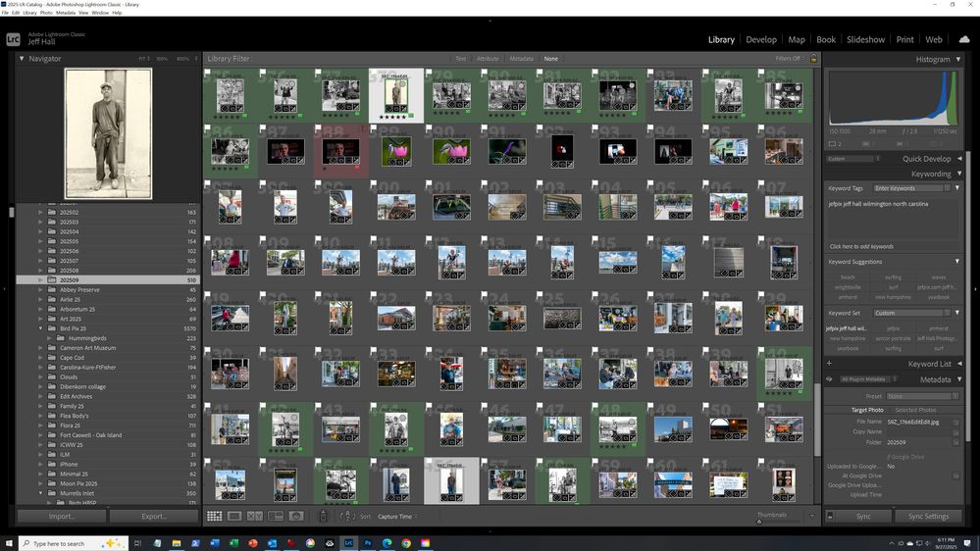This screenshot has height=551, width=980.
Task: Open PowerPoint from the taskbar
Action: pyautogui.click(x=252, y=543)
